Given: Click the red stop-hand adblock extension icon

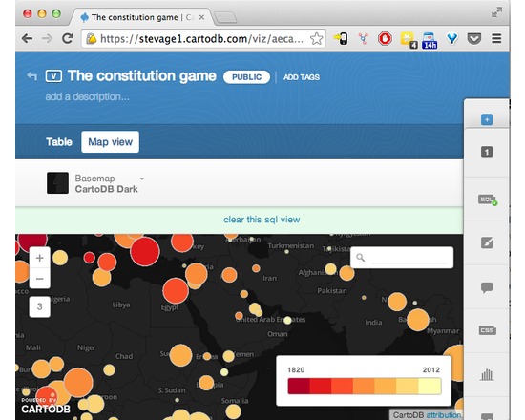Looking at the screenshot, I should 385,39.
